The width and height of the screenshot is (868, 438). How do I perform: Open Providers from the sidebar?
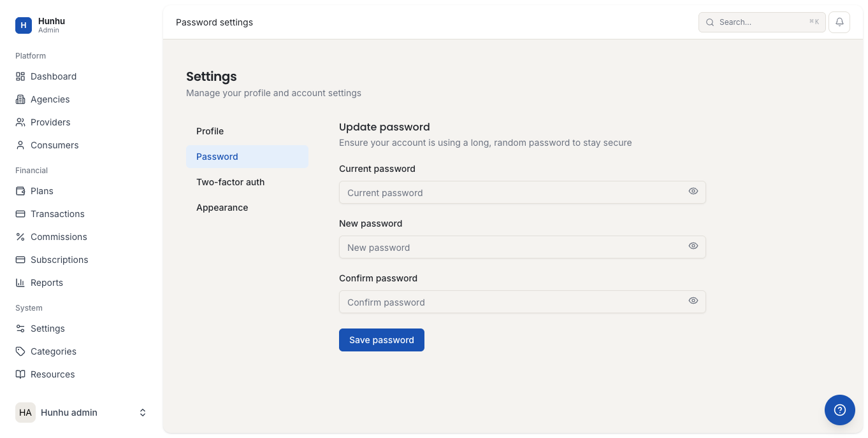tap(82, 122)
